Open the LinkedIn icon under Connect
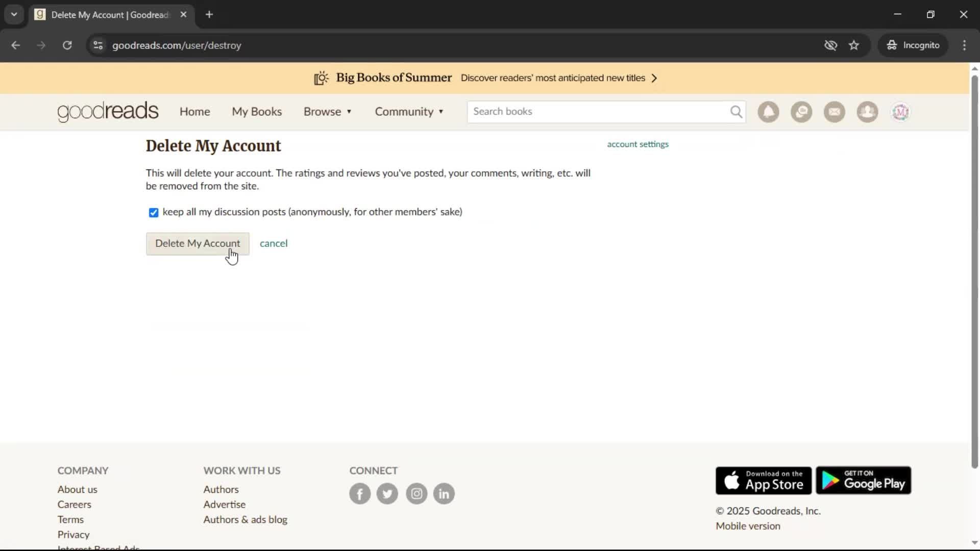Screen dimensions: 980x551 [x=444, y=494]
